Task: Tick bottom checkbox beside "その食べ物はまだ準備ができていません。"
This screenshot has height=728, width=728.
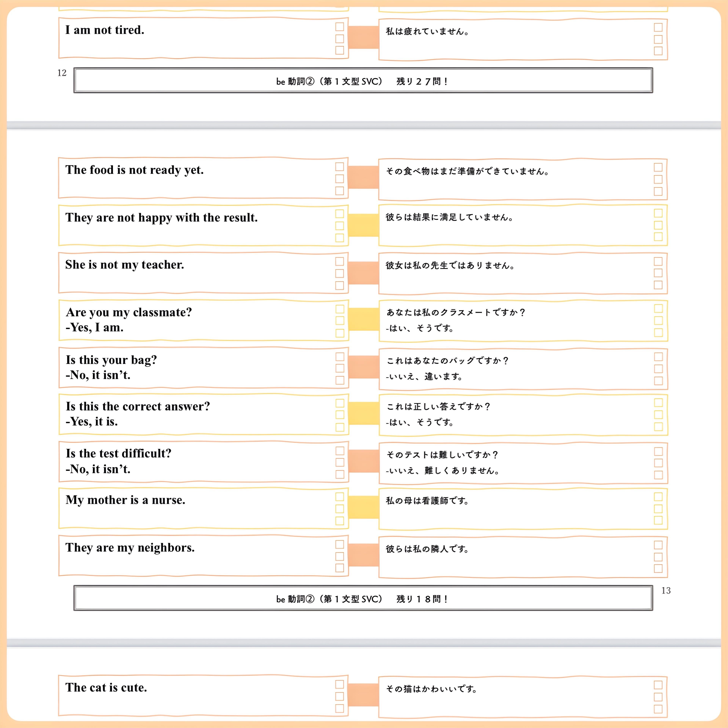Action: [658, 191]
